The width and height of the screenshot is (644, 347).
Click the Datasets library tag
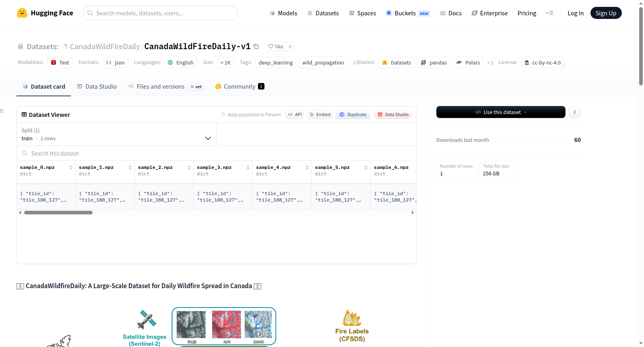tap(396, 62)
